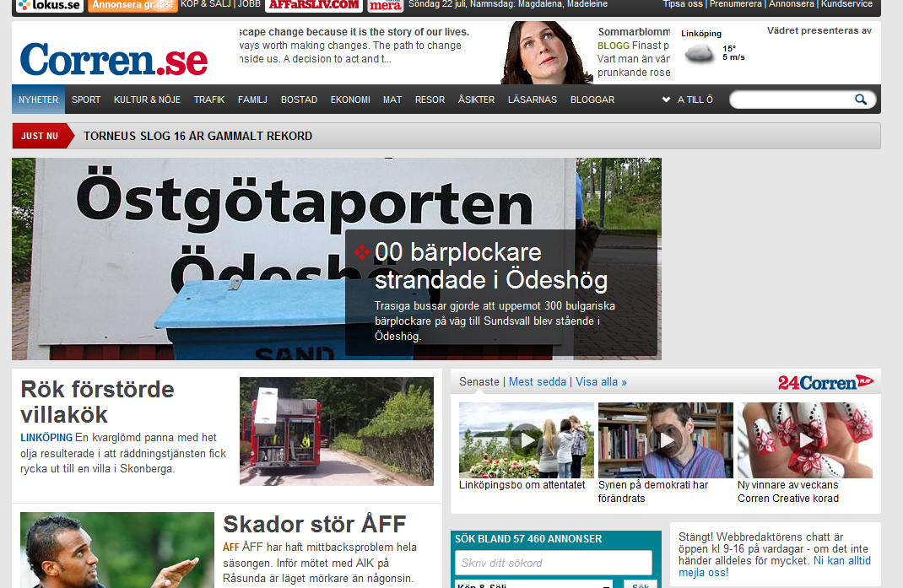Click the Tipsa oss link
Viewport: 903px width, 588px height.
pos(683,4)
